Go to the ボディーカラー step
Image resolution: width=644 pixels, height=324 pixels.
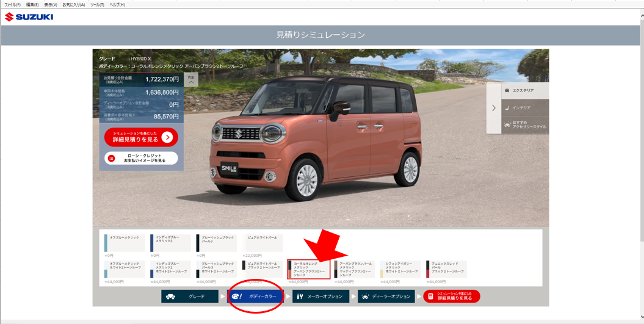255,297
